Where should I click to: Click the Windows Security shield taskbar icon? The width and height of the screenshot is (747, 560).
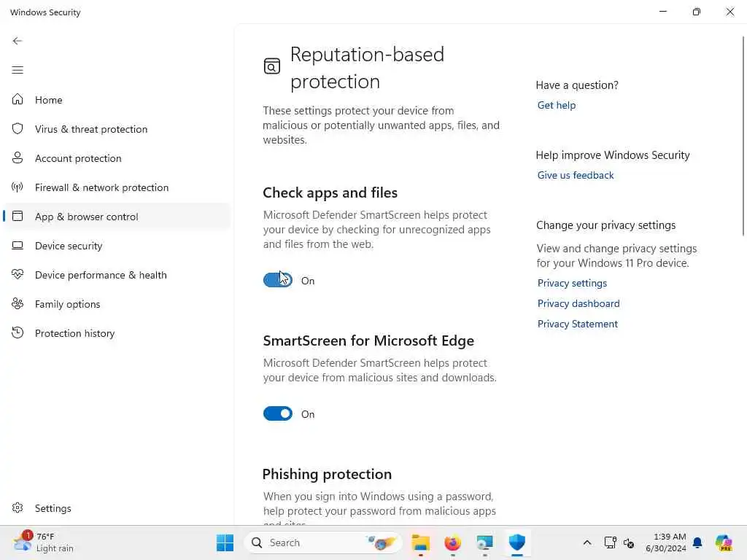[x=517, y=542]
